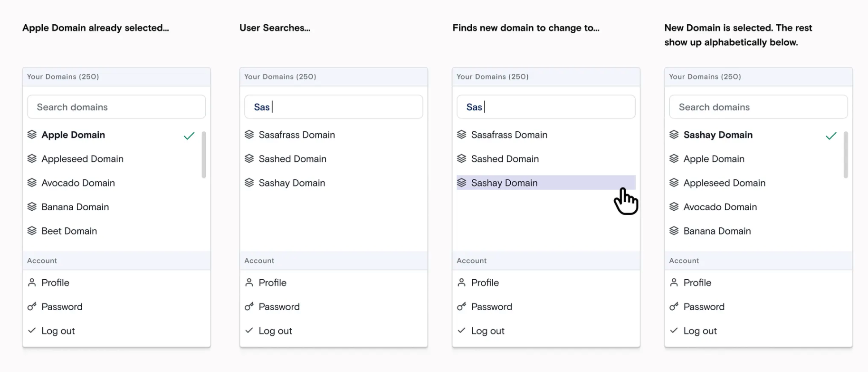Click the key icon beside Password in fourth panel
This screenshot has width=868, height=372.
coord(674,307)
